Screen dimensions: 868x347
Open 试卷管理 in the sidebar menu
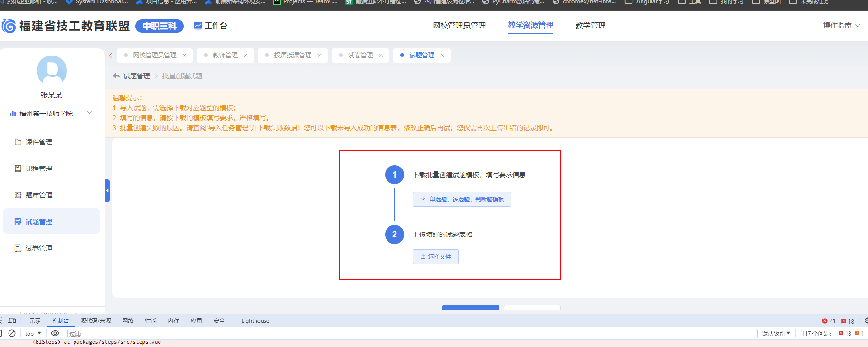pos(51,248)
